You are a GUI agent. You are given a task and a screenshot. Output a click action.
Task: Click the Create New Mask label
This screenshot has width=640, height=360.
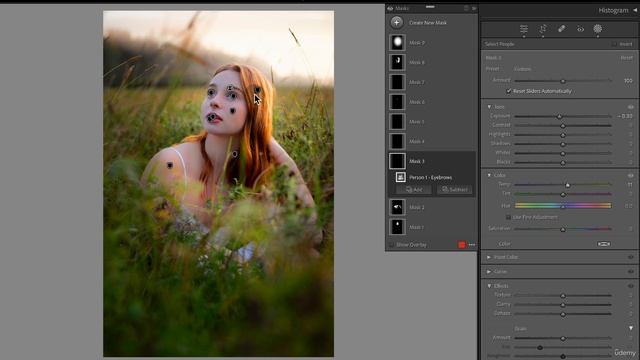click(428, 23)
